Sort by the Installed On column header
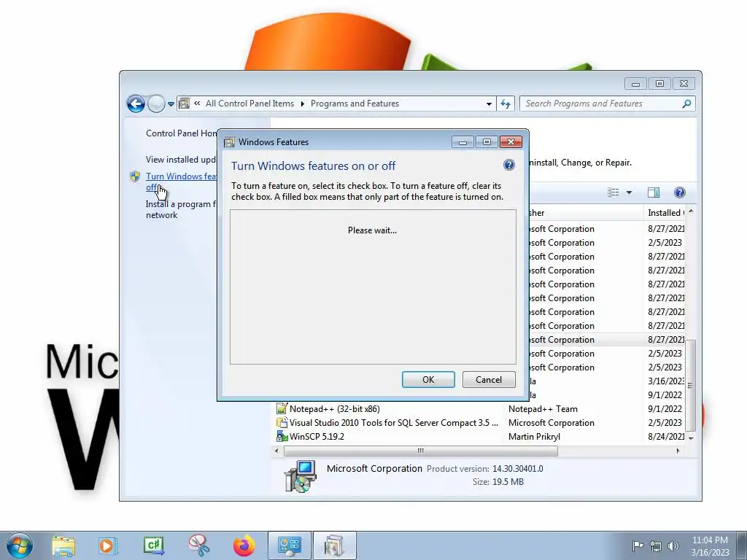This screenshot has width=747, height=560. click(665, 213)
